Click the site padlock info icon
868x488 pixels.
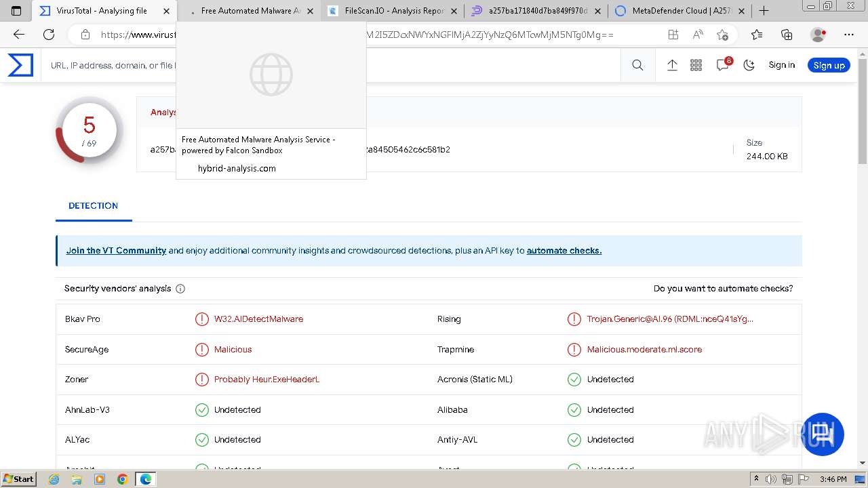pos(85,35)
